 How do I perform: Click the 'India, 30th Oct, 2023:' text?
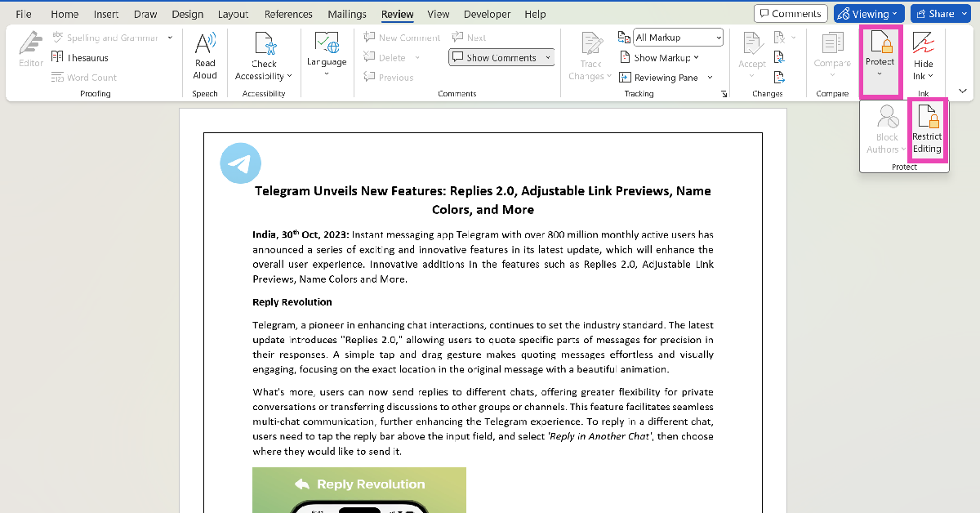(301, 234)
